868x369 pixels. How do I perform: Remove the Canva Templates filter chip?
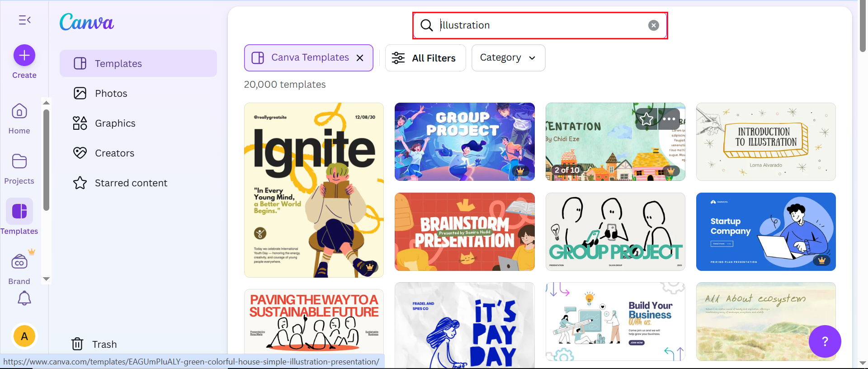pos(360,58)
